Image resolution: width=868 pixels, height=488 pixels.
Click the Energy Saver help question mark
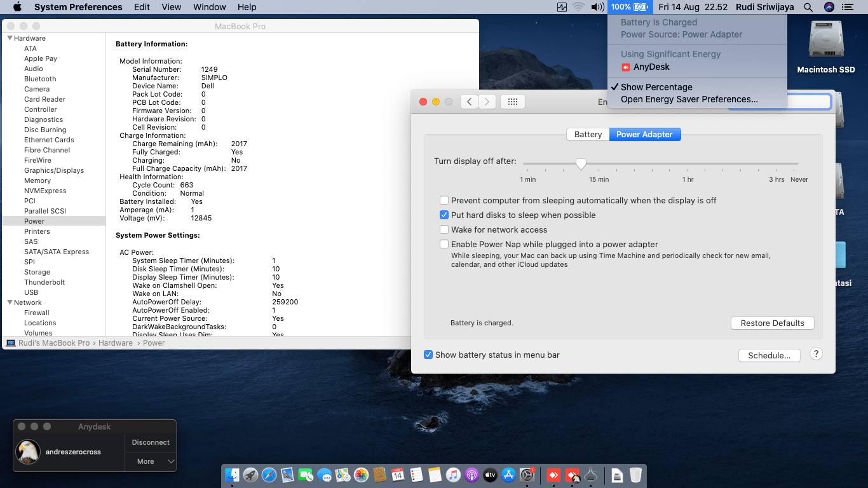[x=817, y=355]
